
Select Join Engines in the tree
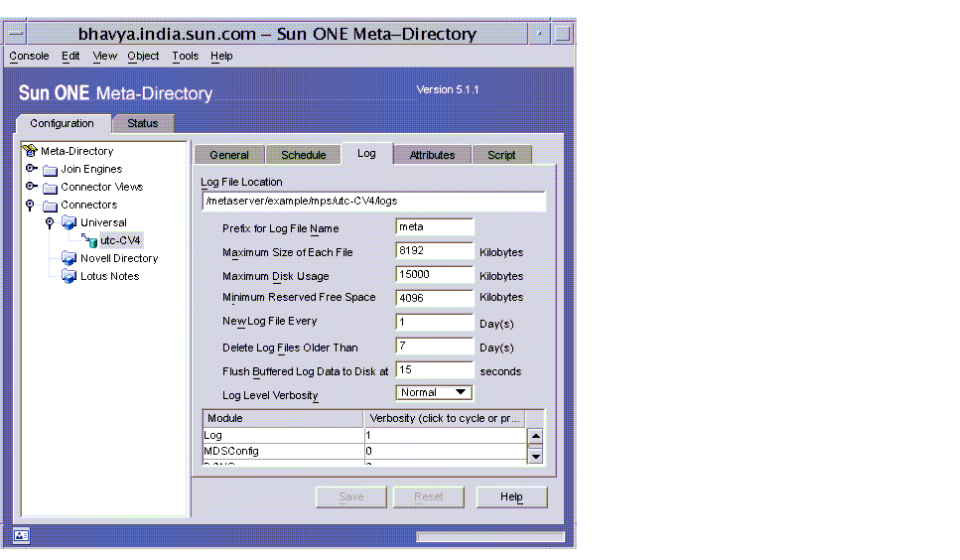(91, 169)
